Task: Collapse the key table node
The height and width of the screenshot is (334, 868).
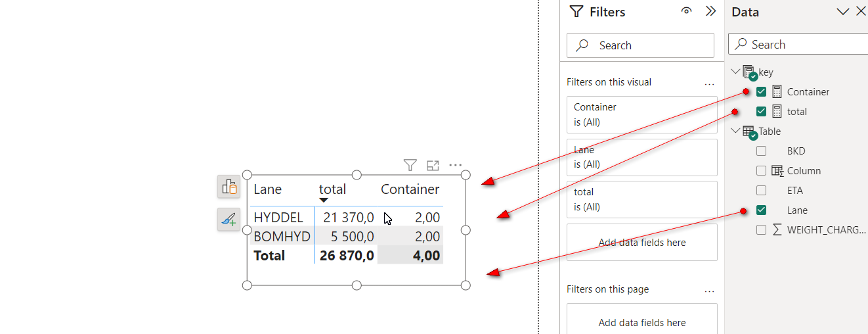Action: [x=735, y=72]
